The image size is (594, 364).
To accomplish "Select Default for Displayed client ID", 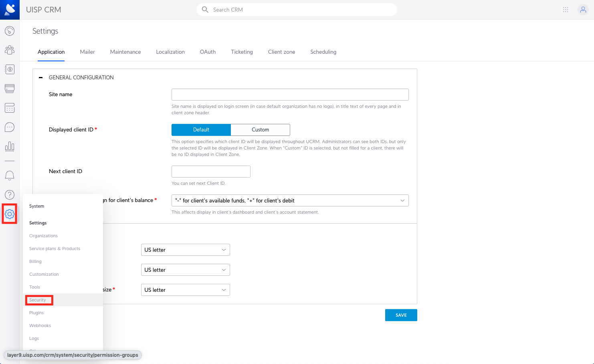I will click(201, 130).
